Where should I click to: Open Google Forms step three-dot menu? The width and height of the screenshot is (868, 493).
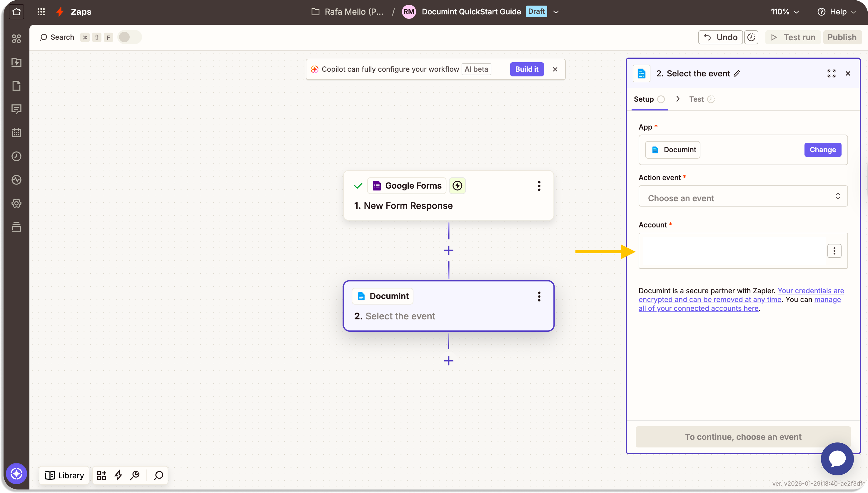539,186
